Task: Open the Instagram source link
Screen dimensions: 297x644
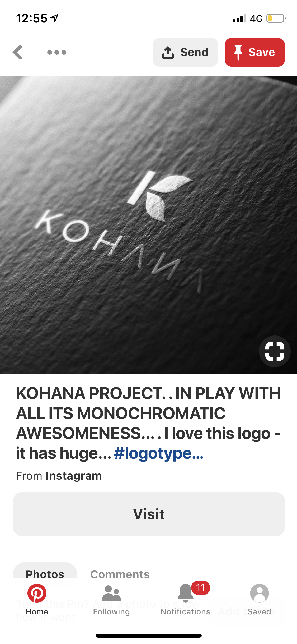Action: (x=74, y=476)
